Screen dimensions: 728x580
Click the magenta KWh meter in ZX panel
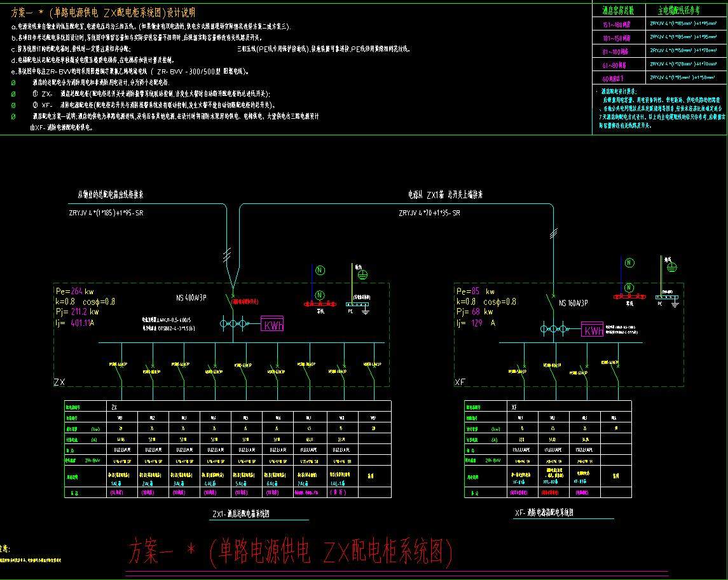[x=272, y=325]
